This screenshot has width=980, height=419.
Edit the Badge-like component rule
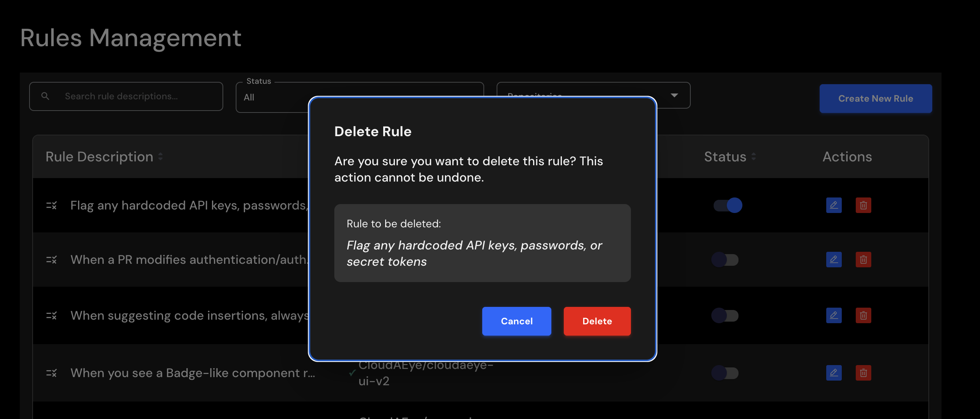point(833,372)
